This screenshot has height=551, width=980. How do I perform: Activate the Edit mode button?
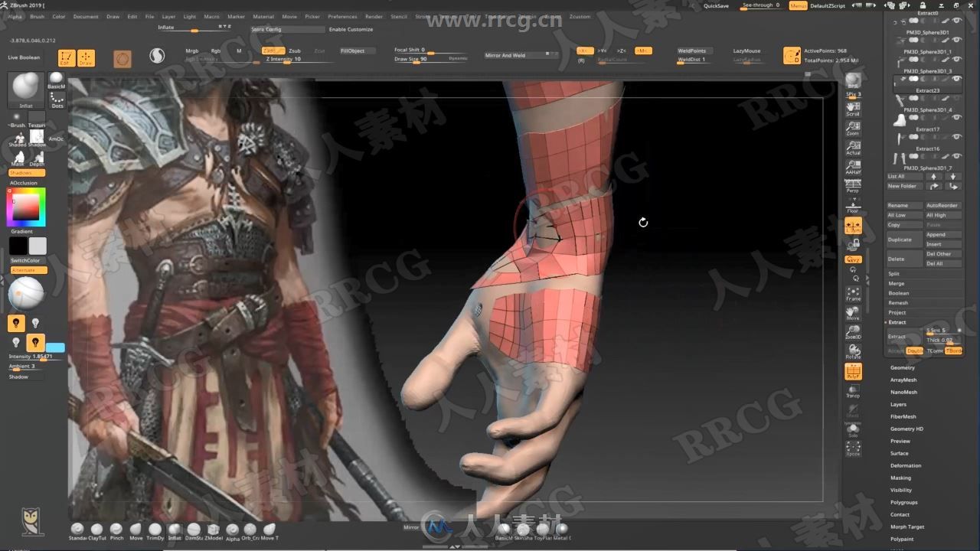click(x=67, y=58)
